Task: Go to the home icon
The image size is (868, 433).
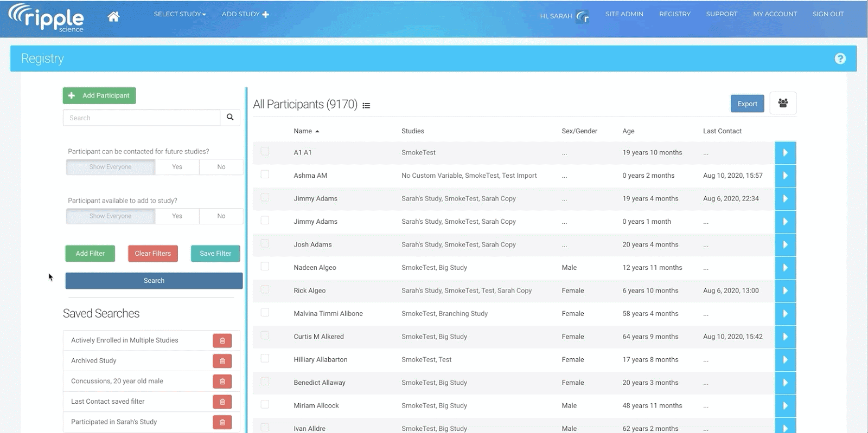Action: 113,17
